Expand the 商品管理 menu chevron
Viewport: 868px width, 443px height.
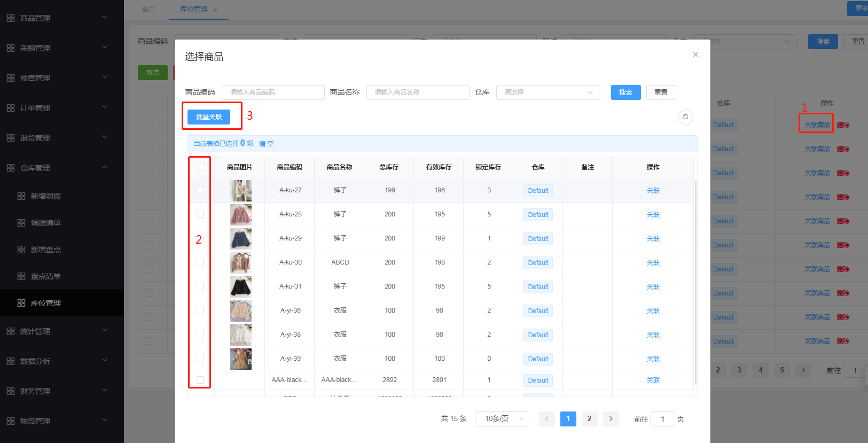[x=105, y=17]
